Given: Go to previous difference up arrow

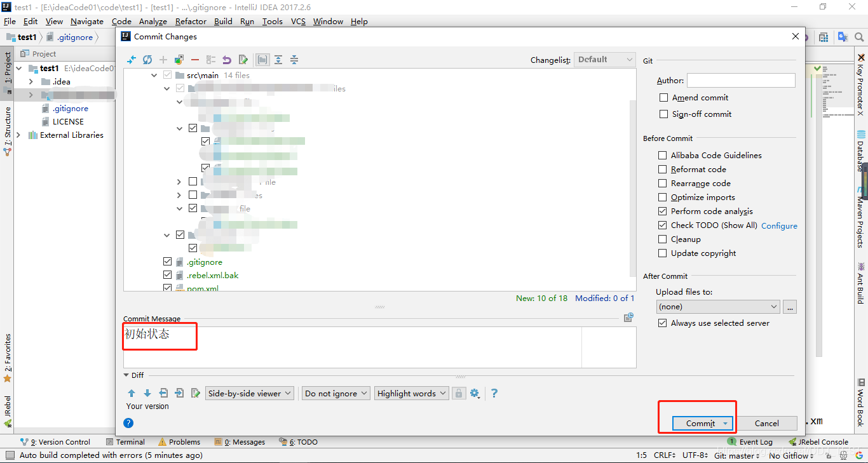Looking at the screenshot, I should 132,393.
